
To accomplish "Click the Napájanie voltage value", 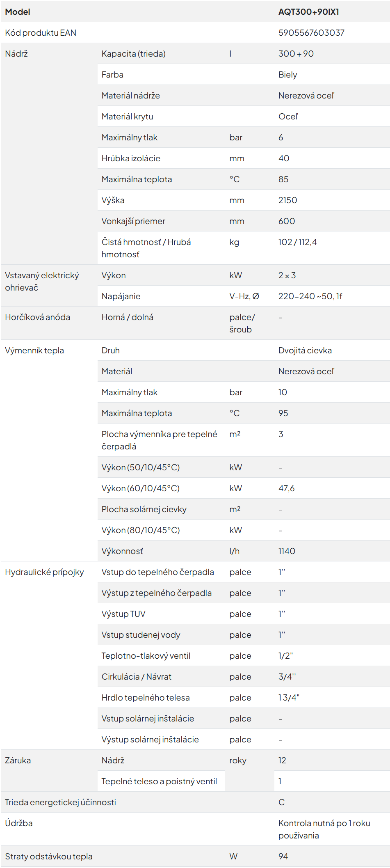I will [x=310, y=296].
